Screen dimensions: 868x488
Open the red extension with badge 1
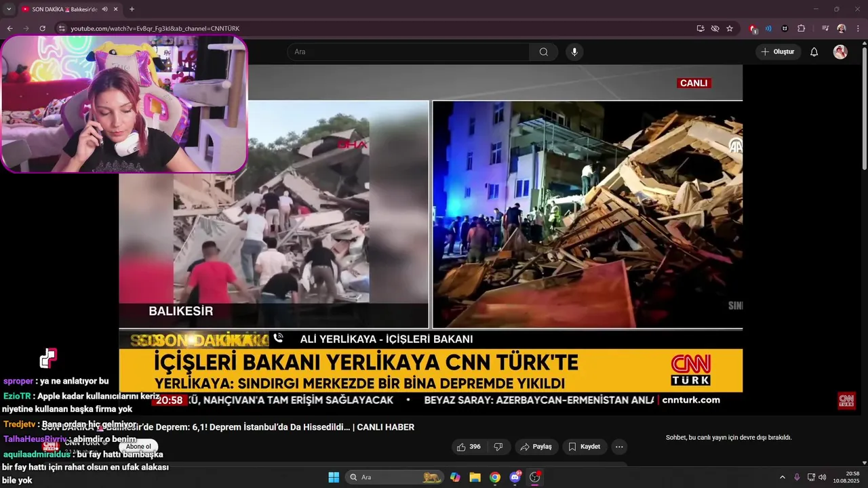753,28
